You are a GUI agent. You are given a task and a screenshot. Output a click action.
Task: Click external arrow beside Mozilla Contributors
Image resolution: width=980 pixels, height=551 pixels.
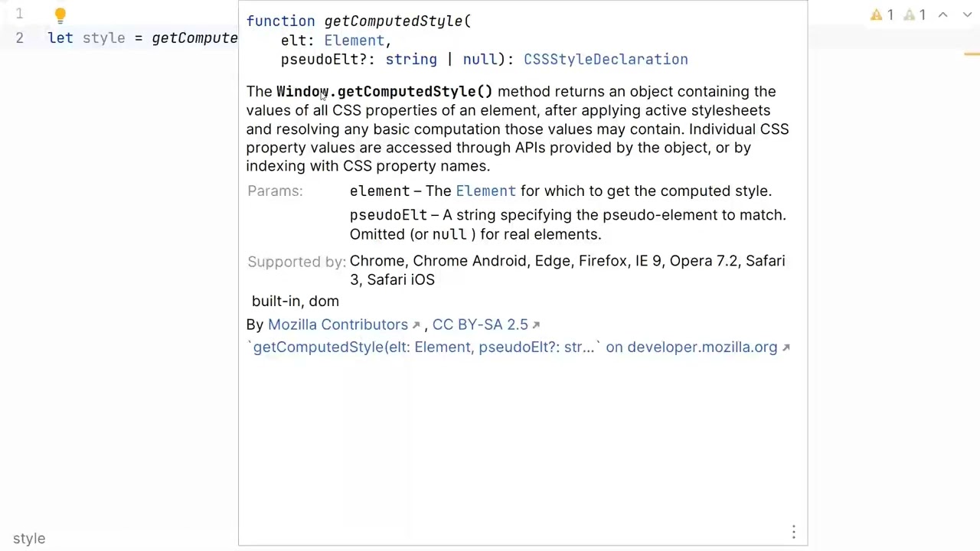click(x=416, y=325)
